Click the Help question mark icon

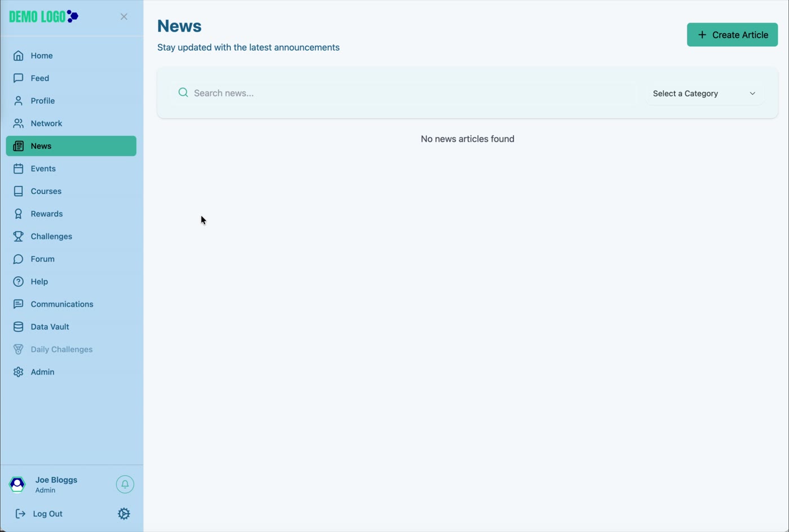pos(18,282)
